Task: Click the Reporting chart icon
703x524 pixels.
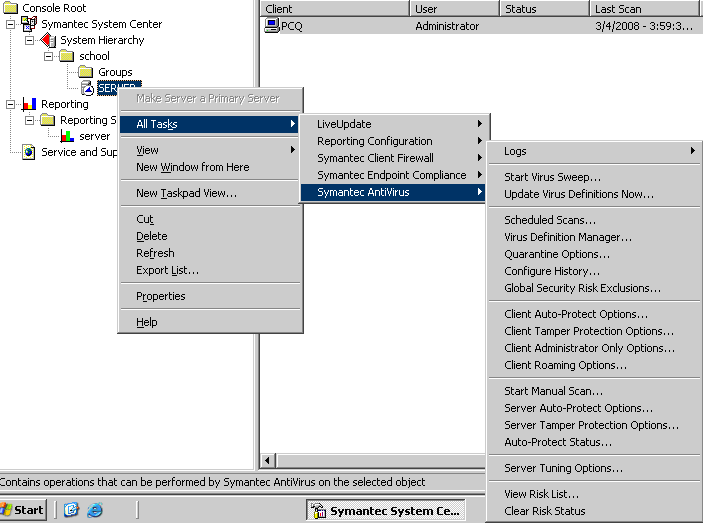Action: (x=29, y=104)
